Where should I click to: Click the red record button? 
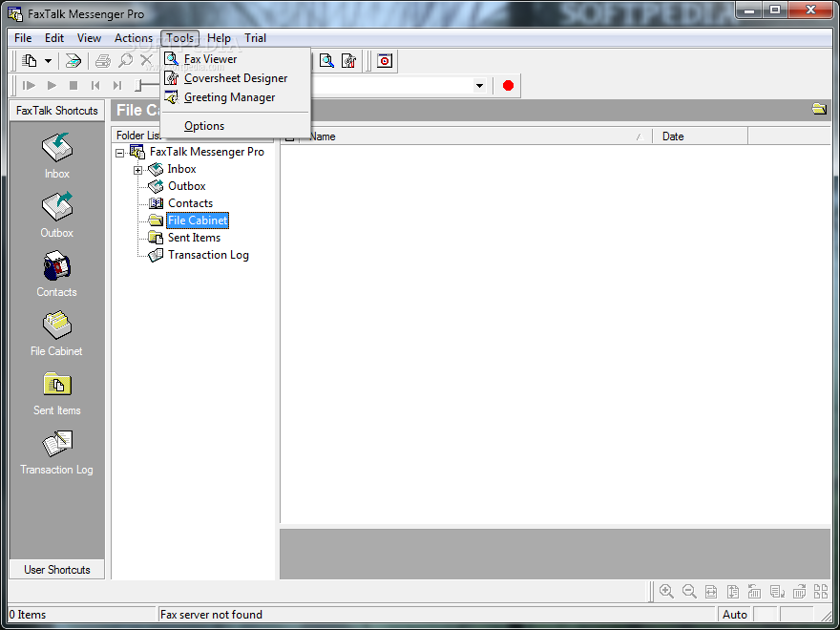coord(508,85)
